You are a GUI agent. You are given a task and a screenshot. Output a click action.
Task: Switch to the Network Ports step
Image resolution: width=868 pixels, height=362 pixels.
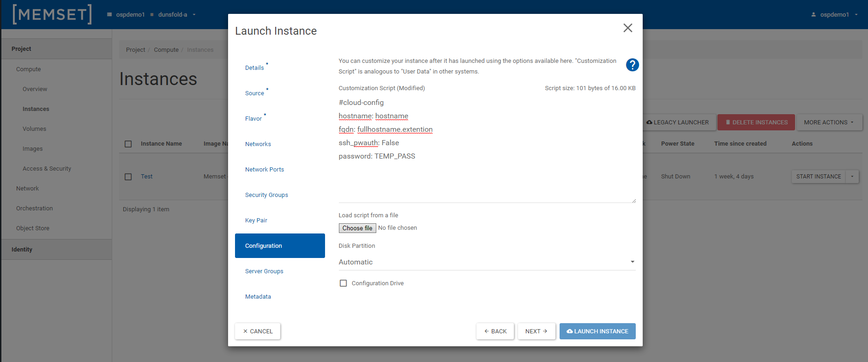265,169
